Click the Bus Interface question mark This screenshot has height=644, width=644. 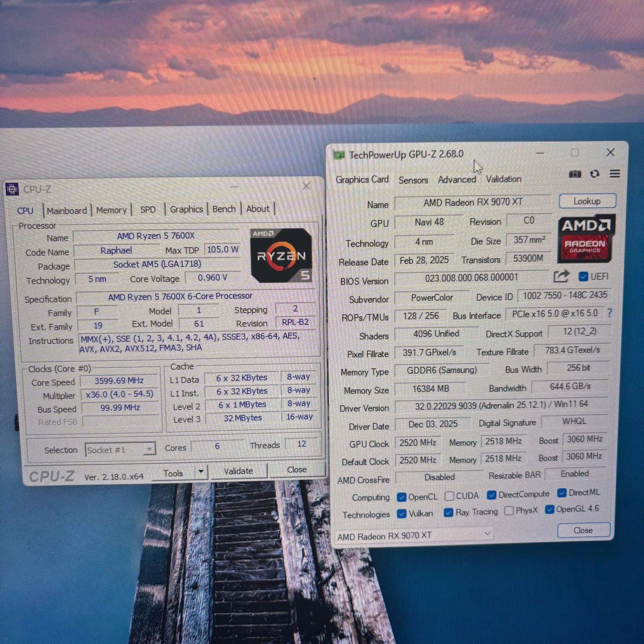click(x=609, y=313)
